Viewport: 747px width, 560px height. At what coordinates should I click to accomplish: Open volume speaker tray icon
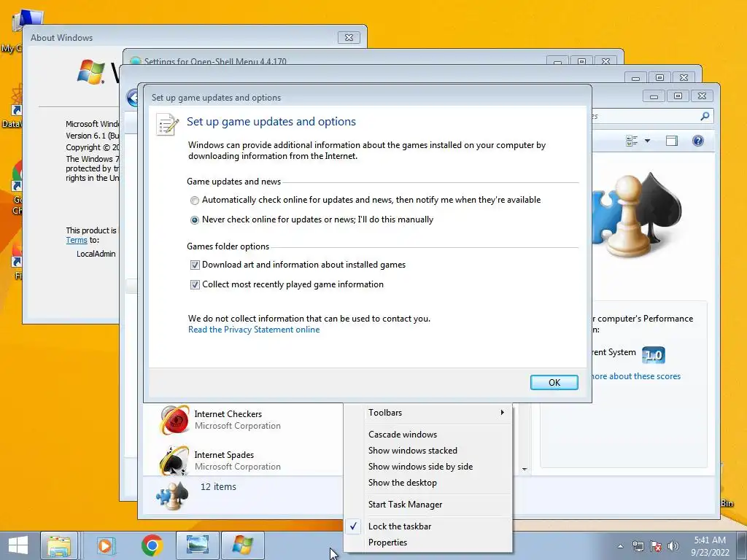(673, 546)
